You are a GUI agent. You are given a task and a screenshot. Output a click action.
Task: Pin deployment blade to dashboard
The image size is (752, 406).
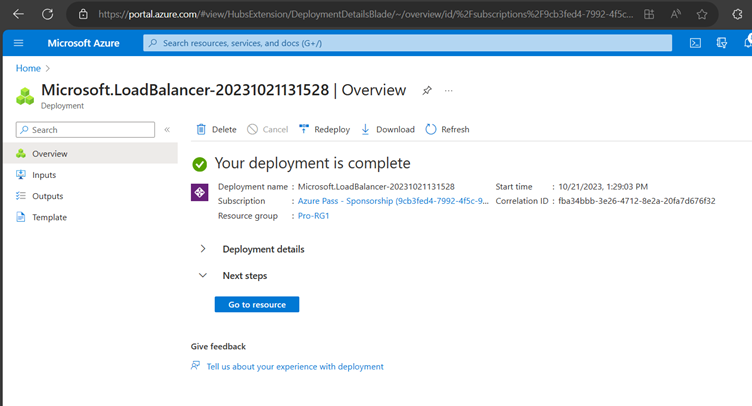click(427, 90)
